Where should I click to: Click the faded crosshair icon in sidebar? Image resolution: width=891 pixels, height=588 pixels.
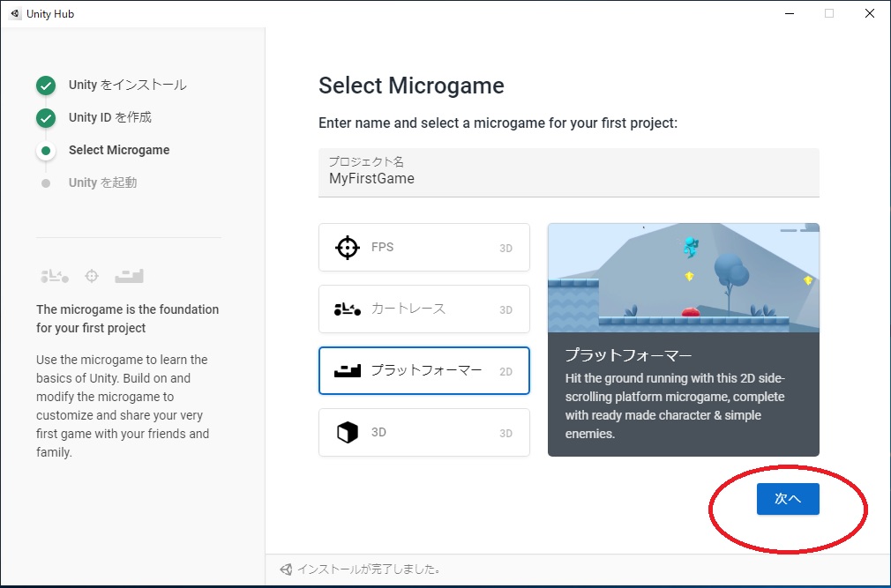pyautogui.click(x=92, y=277)
